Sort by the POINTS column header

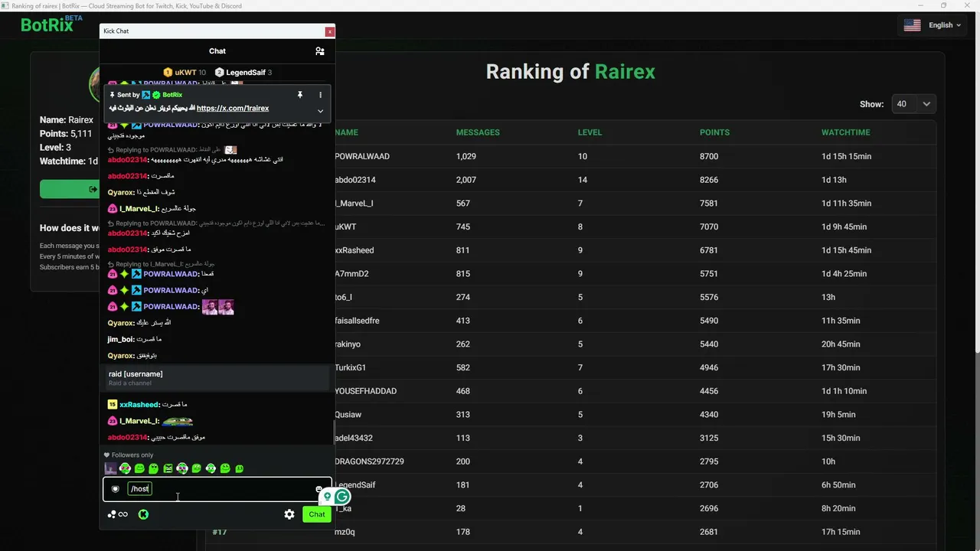(x=714, y=132)
